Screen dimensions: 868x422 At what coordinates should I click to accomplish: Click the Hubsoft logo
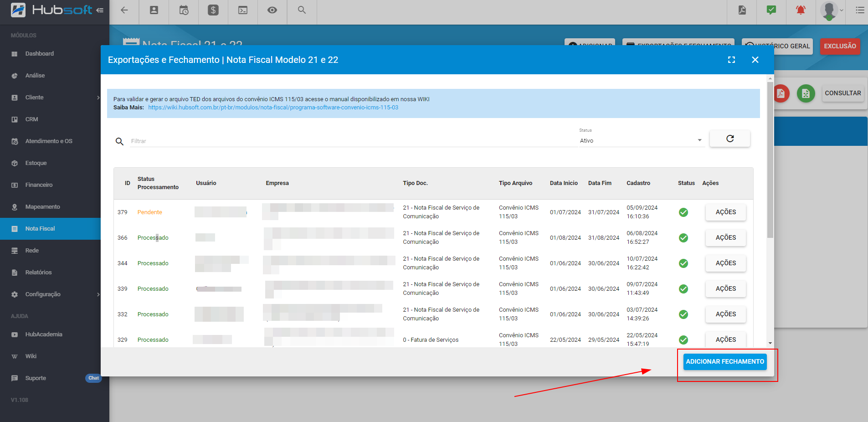pos(51,10)
